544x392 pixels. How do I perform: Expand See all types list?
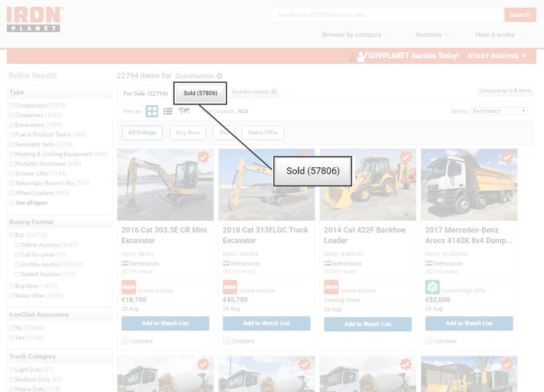point(31,202)
